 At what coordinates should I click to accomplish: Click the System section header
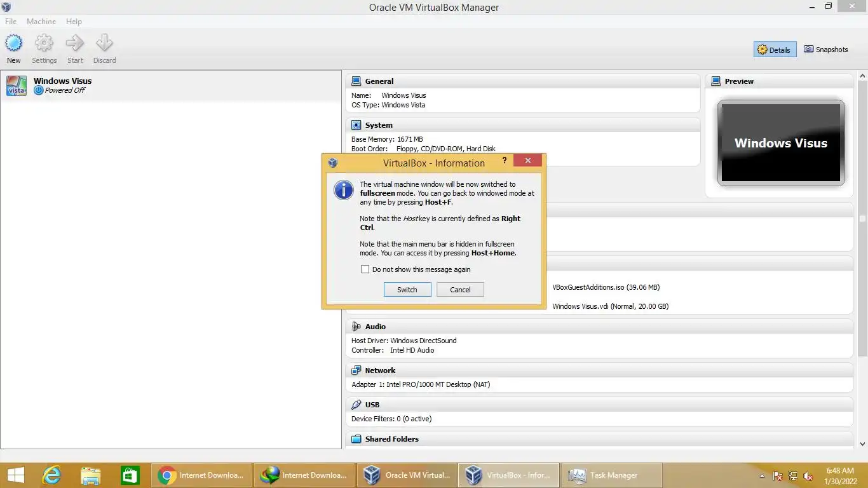[523, 125]
